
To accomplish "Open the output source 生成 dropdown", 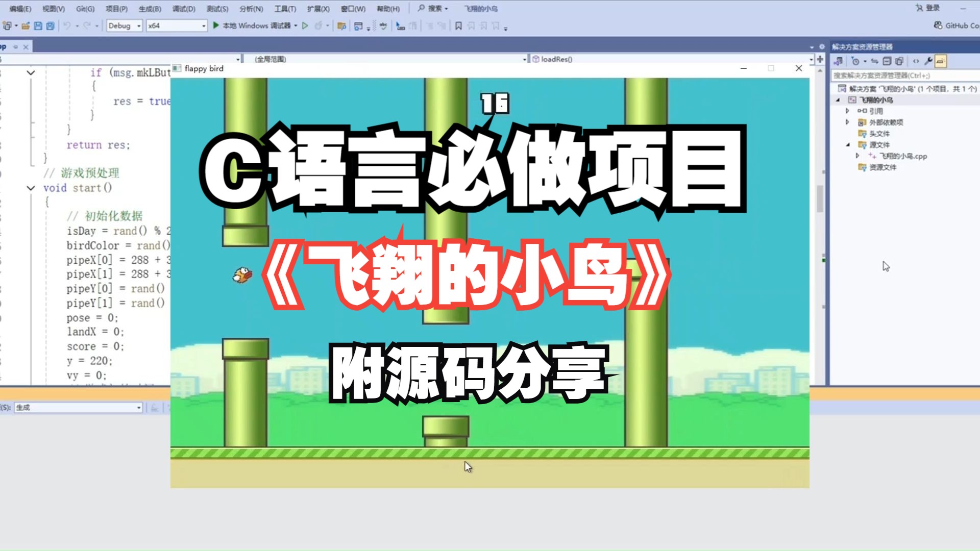I will [x=78, y=408].
